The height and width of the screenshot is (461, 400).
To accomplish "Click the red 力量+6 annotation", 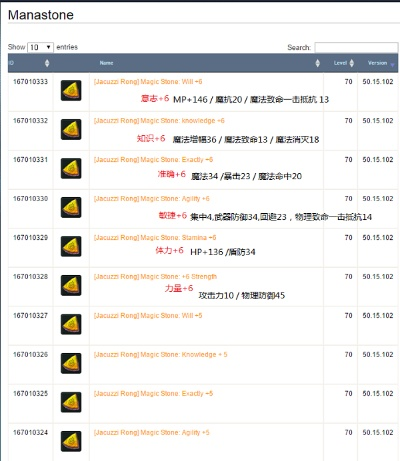I will [179, 288].
